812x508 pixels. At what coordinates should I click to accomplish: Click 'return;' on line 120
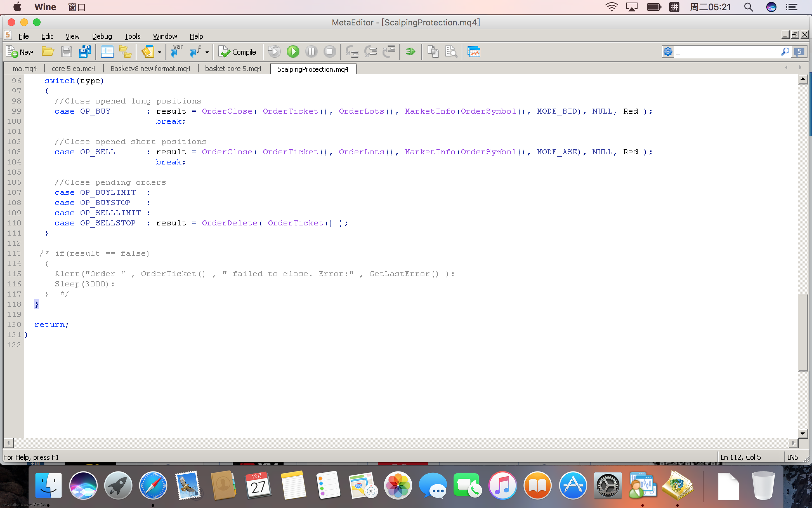pos(52,324)
